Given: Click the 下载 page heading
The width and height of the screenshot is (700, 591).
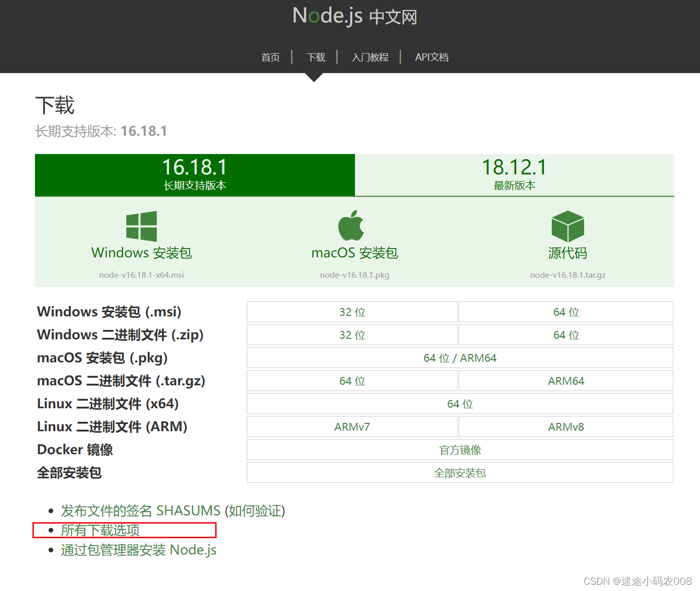Looking at the screenshot, I should click(55, 105).
